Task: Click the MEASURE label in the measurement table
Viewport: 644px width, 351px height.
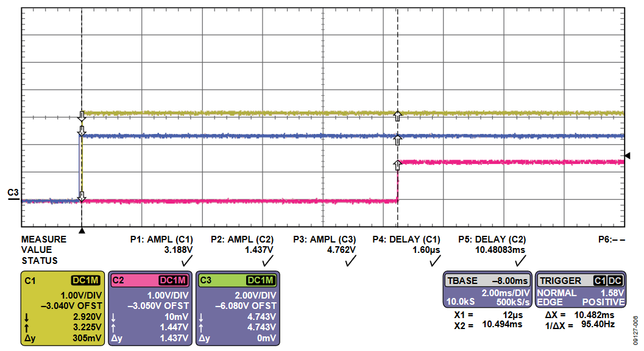Action: coord(43,239)
